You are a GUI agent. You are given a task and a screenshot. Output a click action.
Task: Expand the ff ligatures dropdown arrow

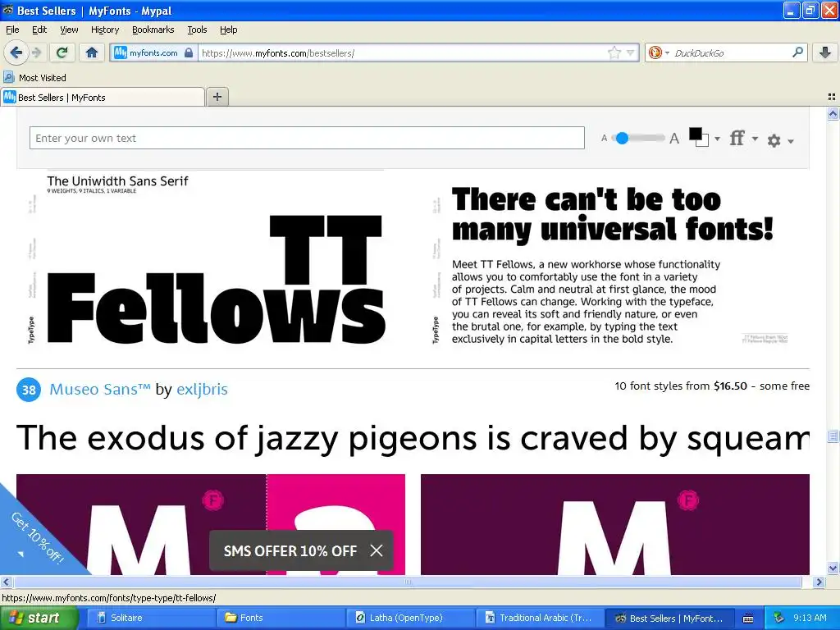(x=755, y=139)
